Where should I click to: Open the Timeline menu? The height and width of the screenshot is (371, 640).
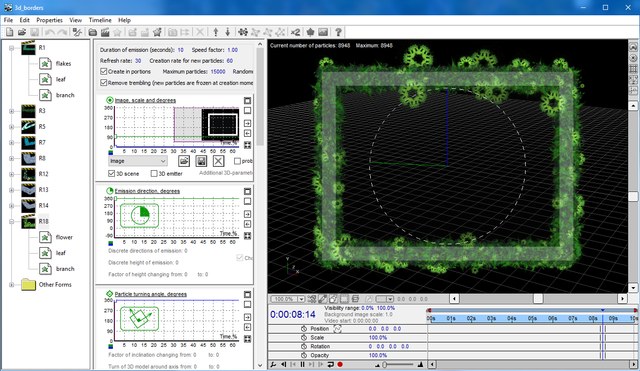100,20
